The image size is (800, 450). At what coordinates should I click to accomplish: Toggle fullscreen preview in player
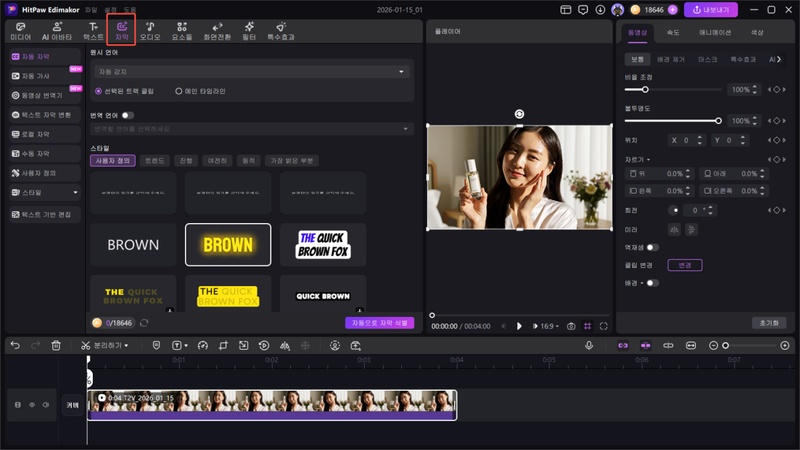click(604, 326)
